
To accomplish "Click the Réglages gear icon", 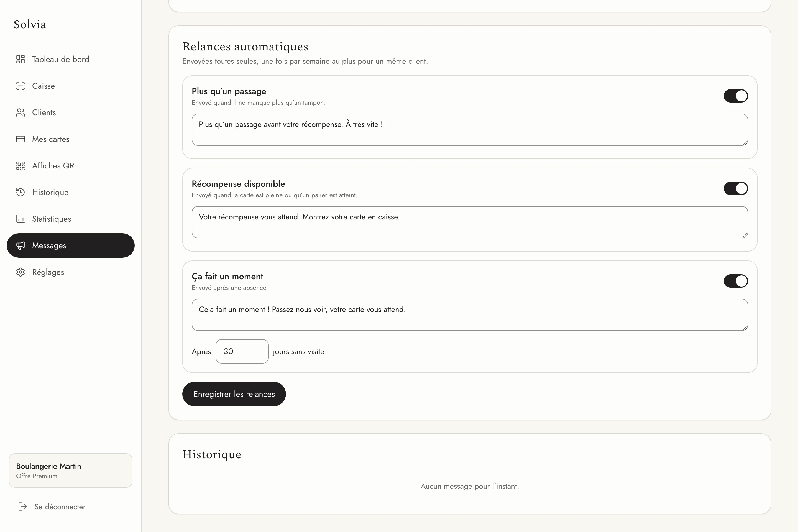I will tap(20, 272).
